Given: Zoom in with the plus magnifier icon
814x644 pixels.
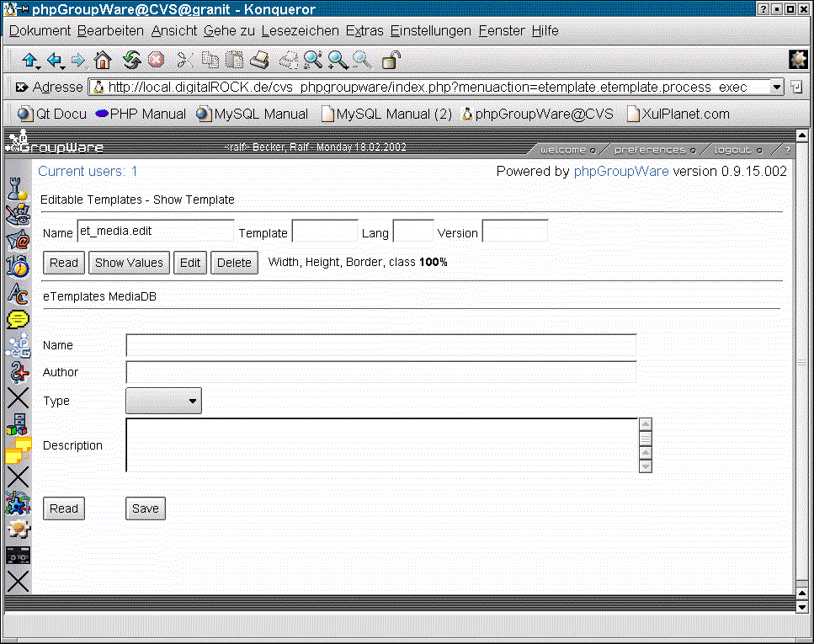Looking at the screenshot, I should 338,61.
